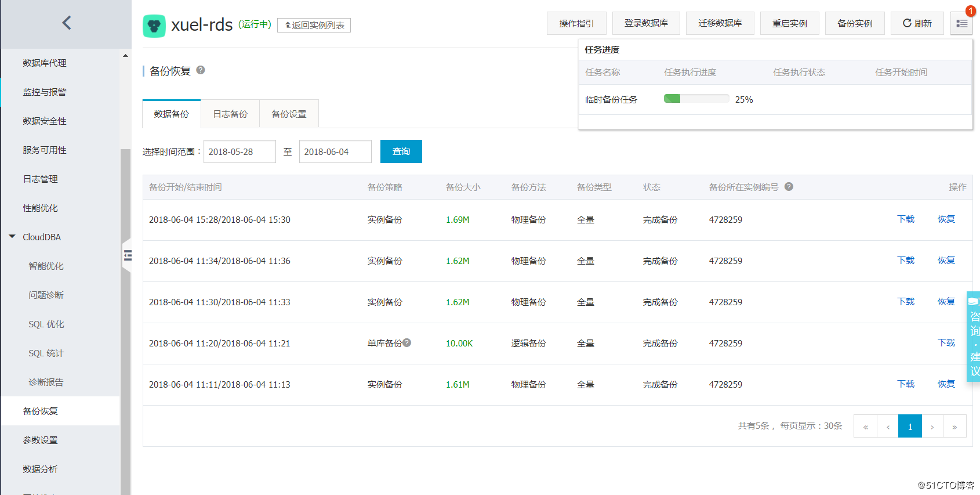Open 数据库代理 in the sidebar

[45, 63]
